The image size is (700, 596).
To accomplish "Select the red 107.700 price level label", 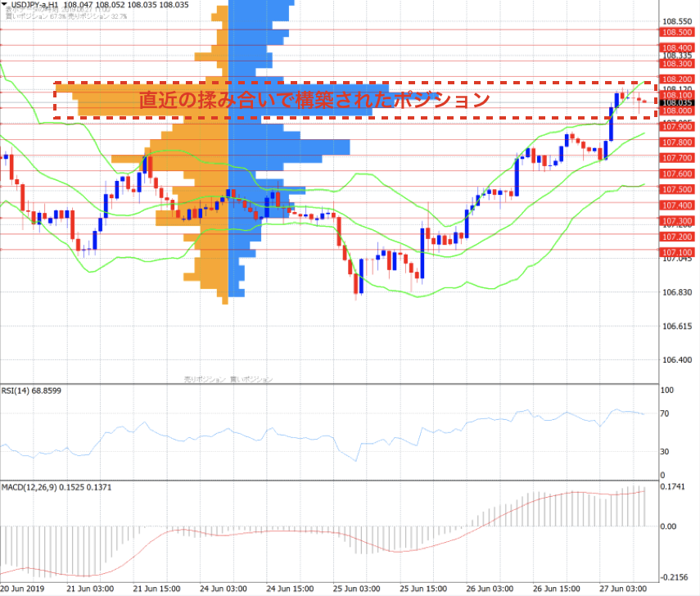I will click(x=677, y=158).
